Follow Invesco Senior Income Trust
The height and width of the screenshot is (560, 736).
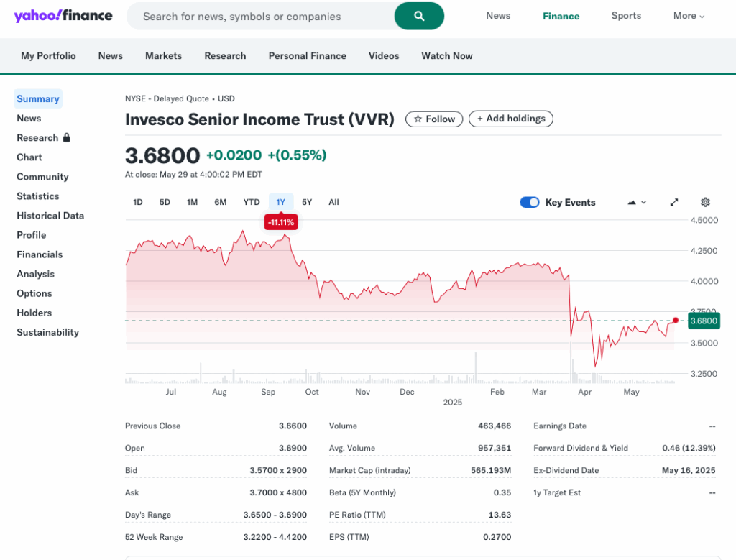click(x=434, y=119)
